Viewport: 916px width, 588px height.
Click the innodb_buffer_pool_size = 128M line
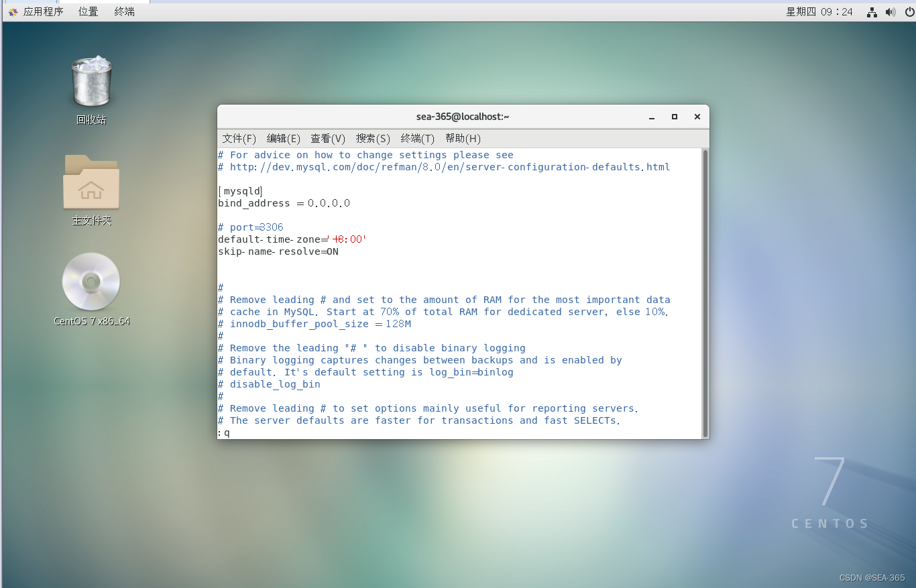click(x=314, y=324)
